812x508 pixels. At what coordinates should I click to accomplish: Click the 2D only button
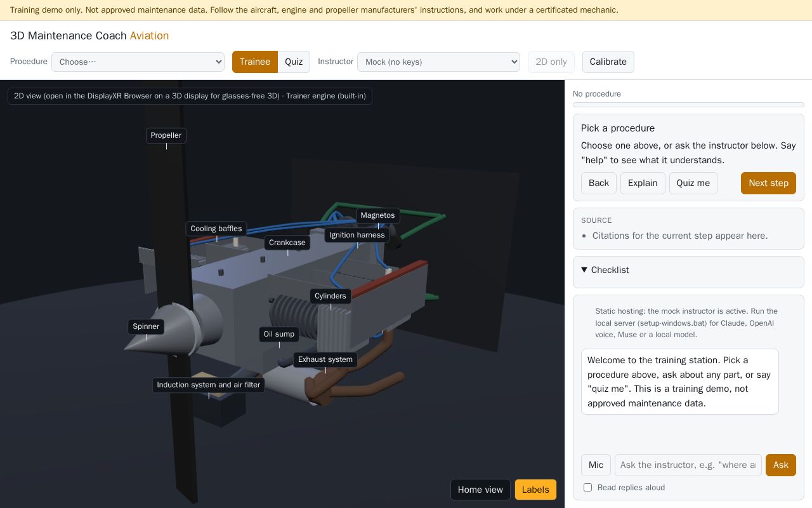[x=551, y=62]
